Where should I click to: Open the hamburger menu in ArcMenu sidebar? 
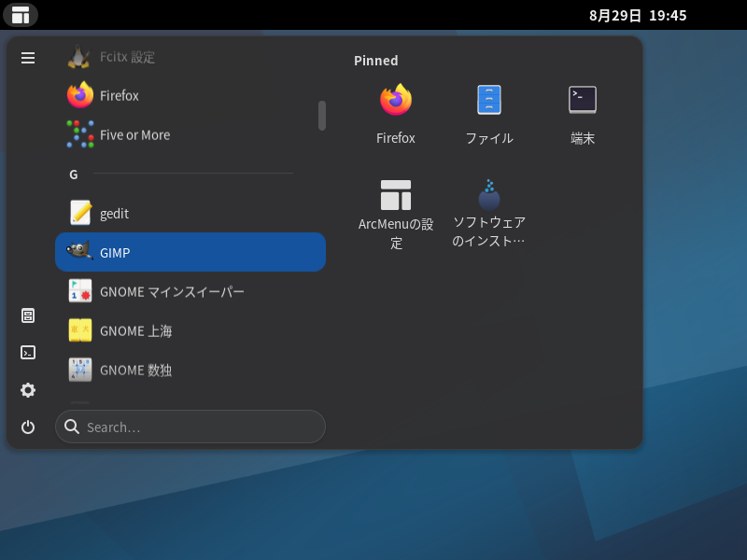(28, 58)
